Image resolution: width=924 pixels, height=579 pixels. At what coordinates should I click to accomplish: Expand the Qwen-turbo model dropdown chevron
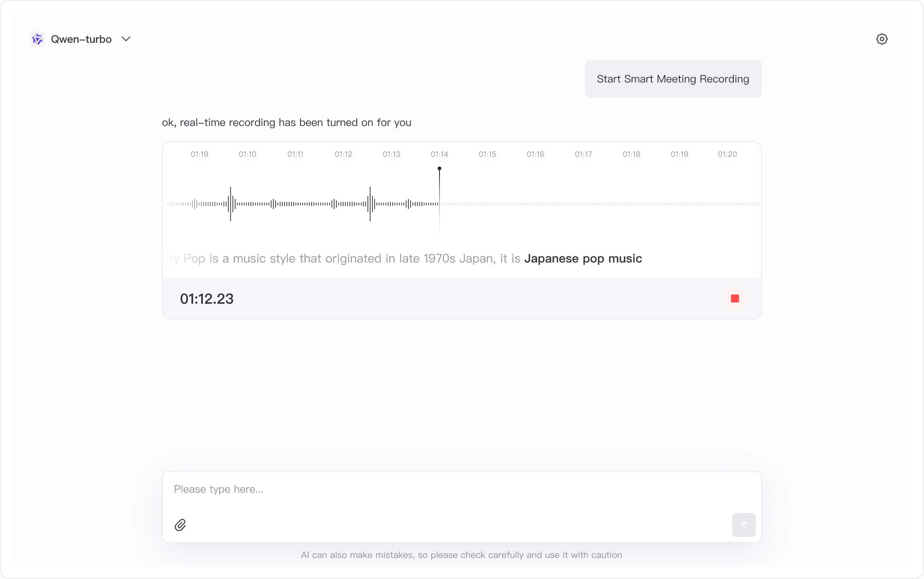[126, 39]
